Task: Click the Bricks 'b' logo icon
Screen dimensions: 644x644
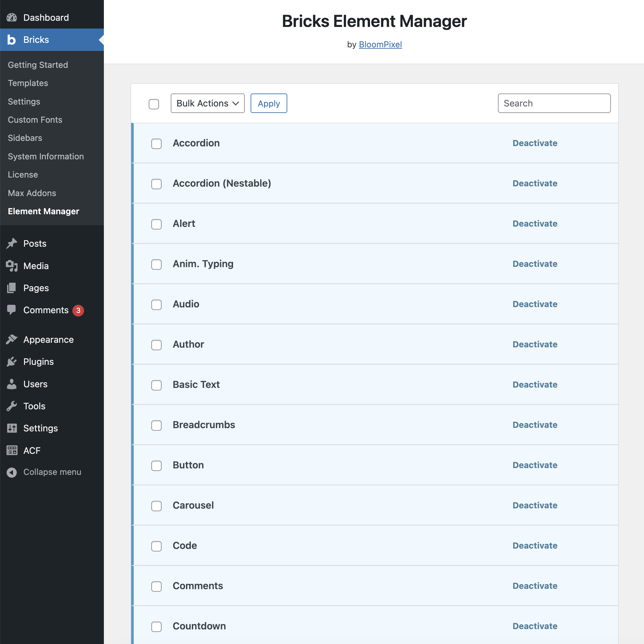Action: [12, 40]
